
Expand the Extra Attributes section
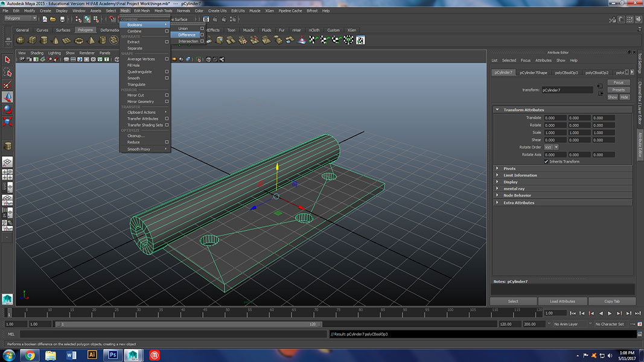pyautogui.click(x=497, y=203)
